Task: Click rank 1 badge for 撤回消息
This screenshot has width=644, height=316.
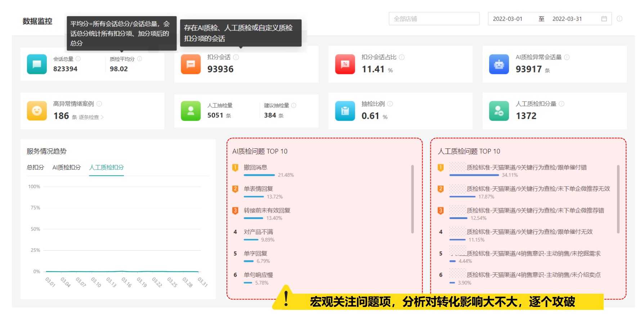Action: pos(235,168)
